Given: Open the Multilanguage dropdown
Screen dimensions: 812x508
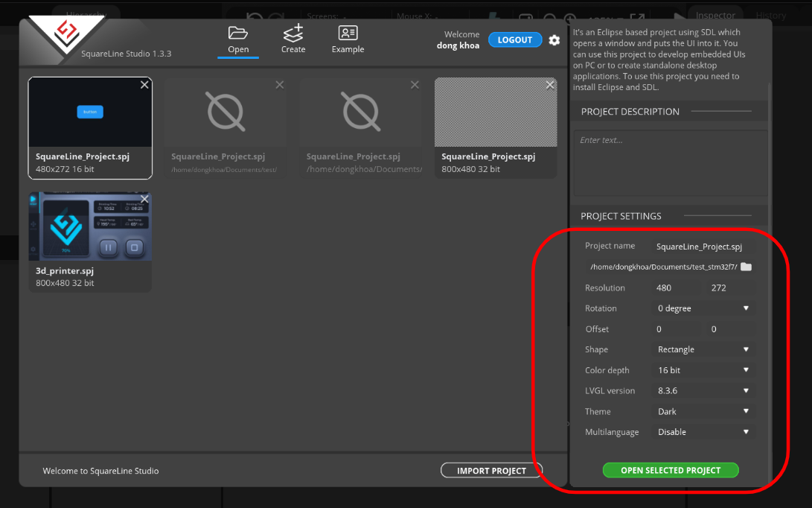Looking at the screenshot, I should point(703,432).
